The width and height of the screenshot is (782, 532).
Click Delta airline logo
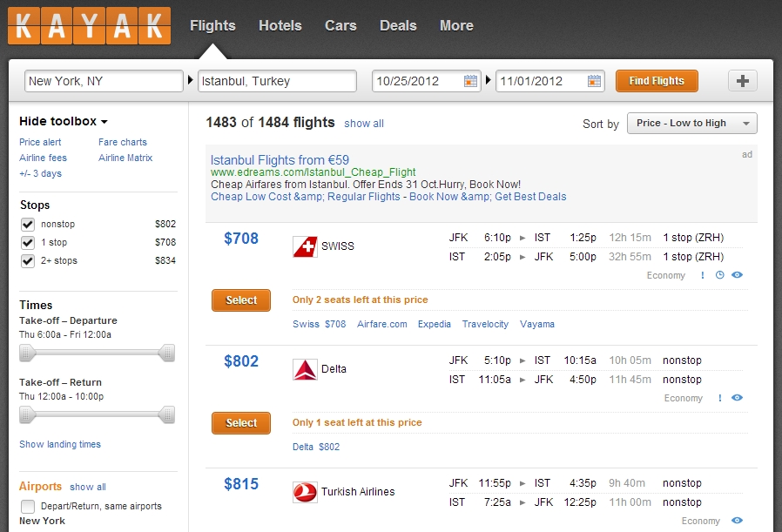pos(305,369)
